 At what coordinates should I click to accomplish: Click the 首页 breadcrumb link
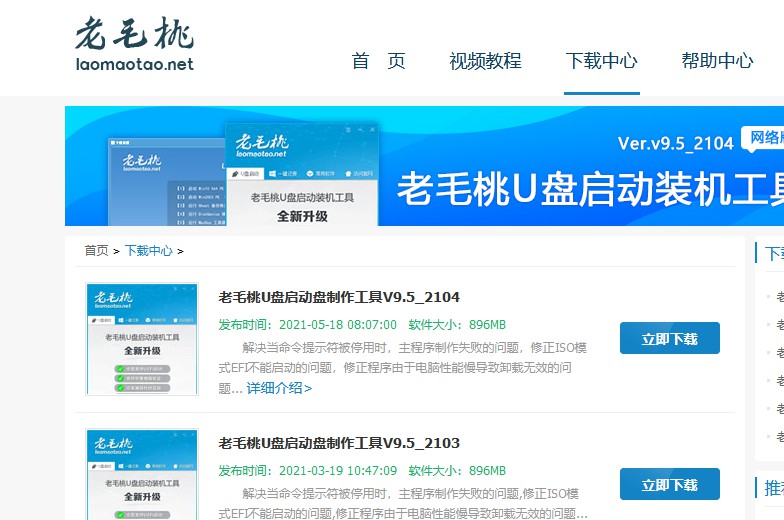96,250
